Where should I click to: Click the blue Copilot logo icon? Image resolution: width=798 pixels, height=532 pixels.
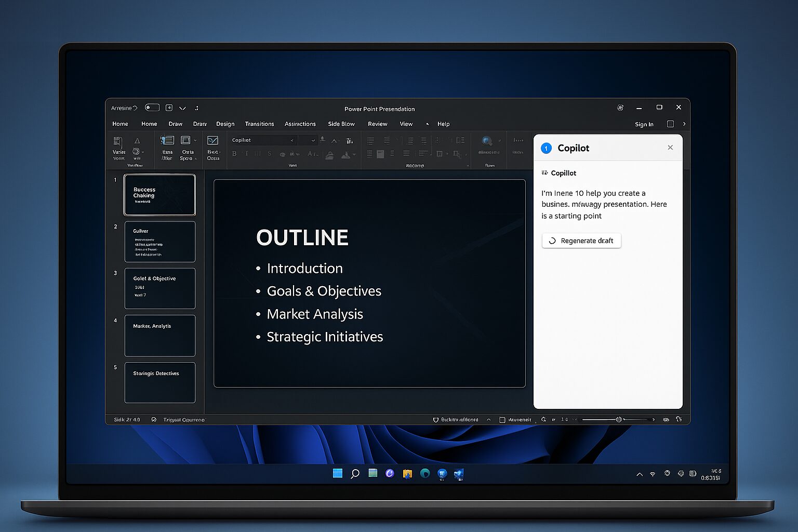tap(546, 148)
